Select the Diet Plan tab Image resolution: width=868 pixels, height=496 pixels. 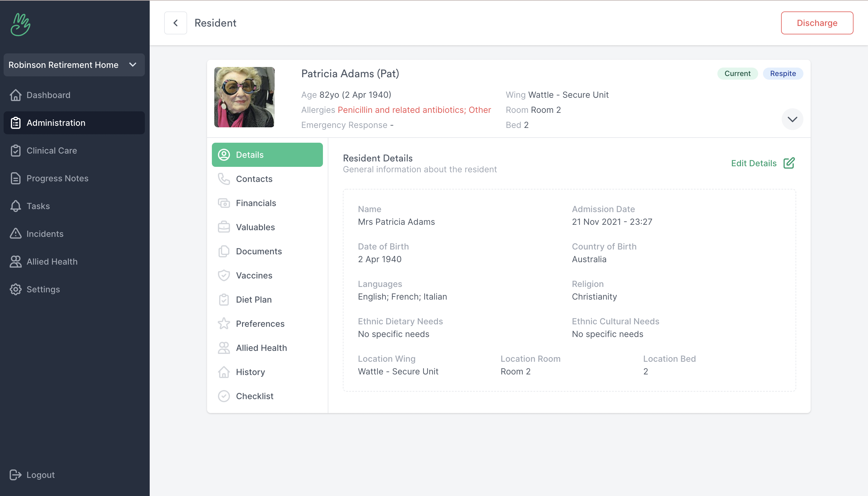pos(254,299)
